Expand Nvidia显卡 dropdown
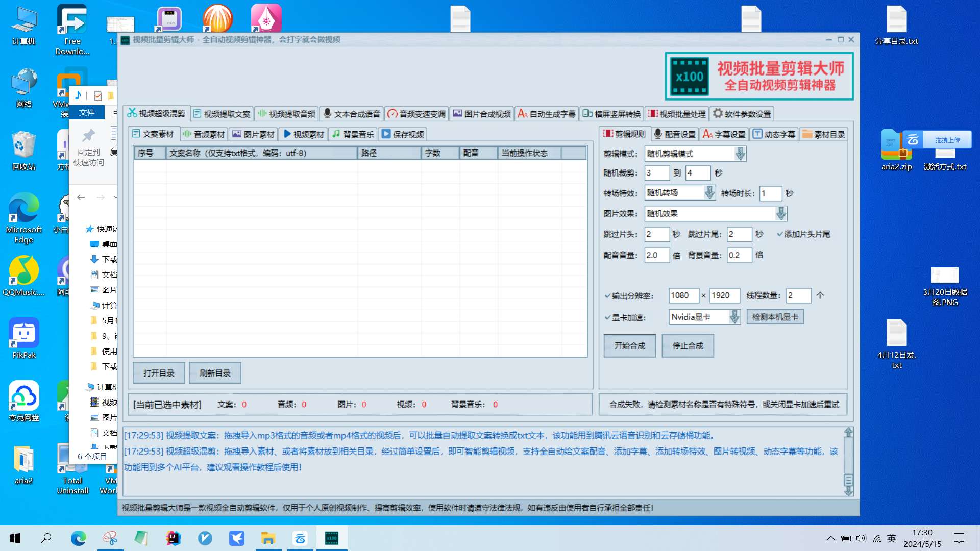Screen dimensions: 980x551 point(734,317)
